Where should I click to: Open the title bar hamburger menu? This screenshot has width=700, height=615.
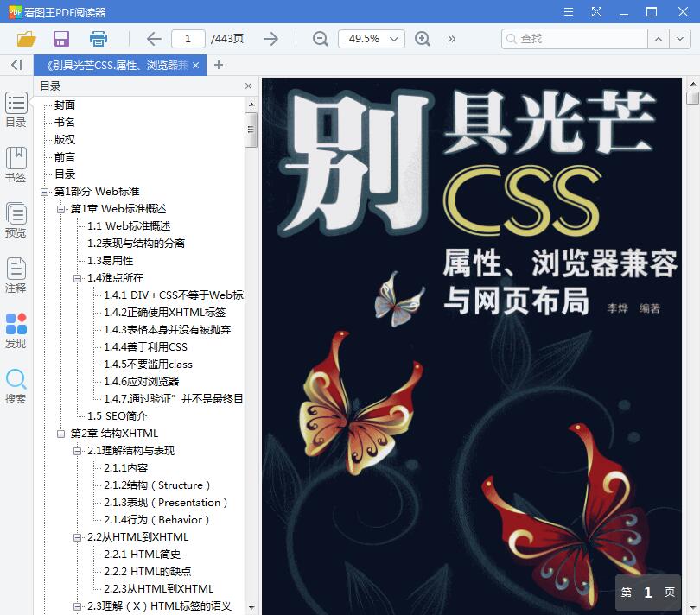point(569,11)
